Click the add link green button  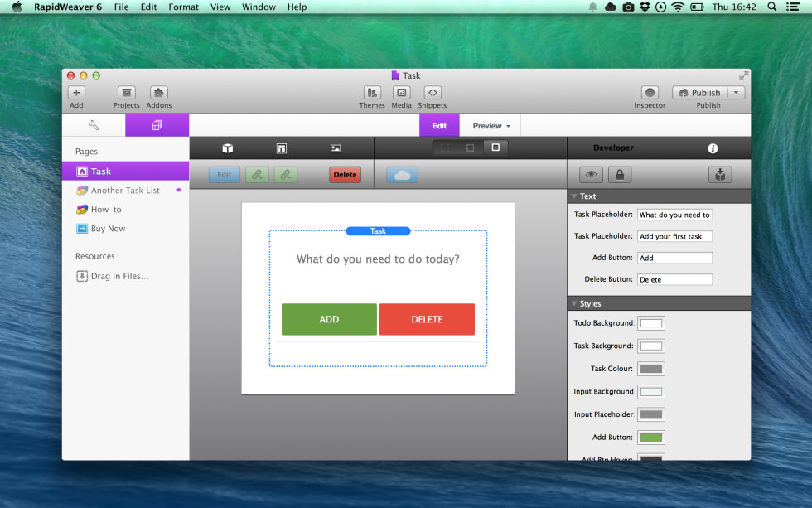[257, 175]
